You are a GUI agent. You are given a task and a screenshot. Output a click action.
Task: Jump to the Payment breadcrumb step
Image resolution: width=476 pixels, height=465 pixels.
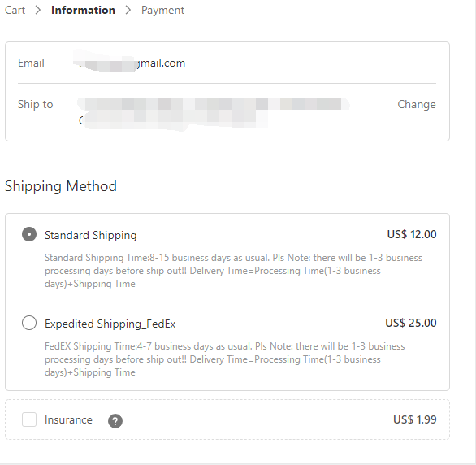tap(162, 10)
